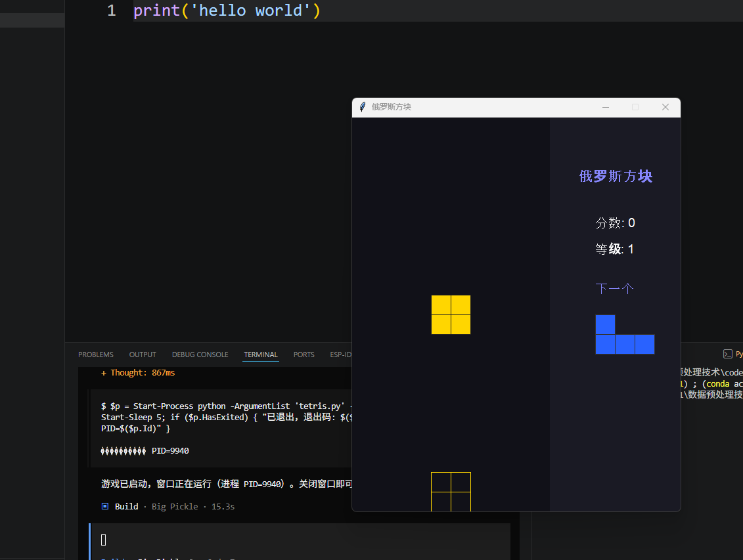Click the Tetris window feather icon
The height and width of the screenshot is (560, 743).
click(x=363, y=107)
